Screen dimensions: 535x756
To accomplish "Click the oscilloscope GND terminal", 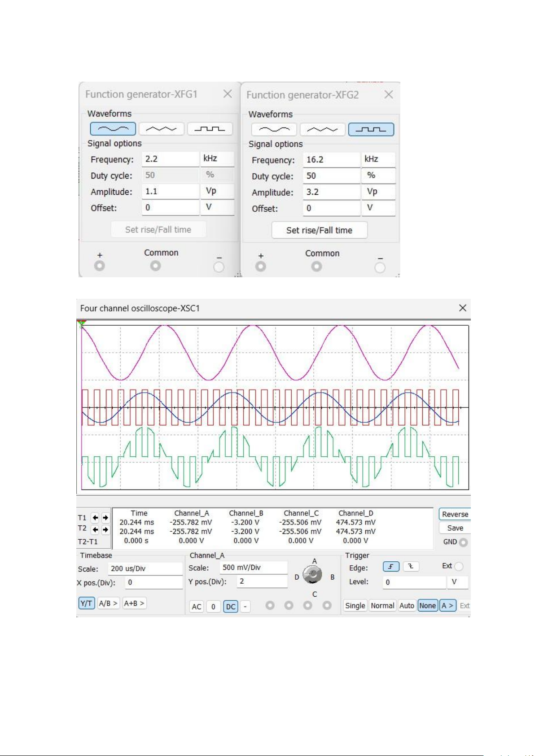I will 463,542.
